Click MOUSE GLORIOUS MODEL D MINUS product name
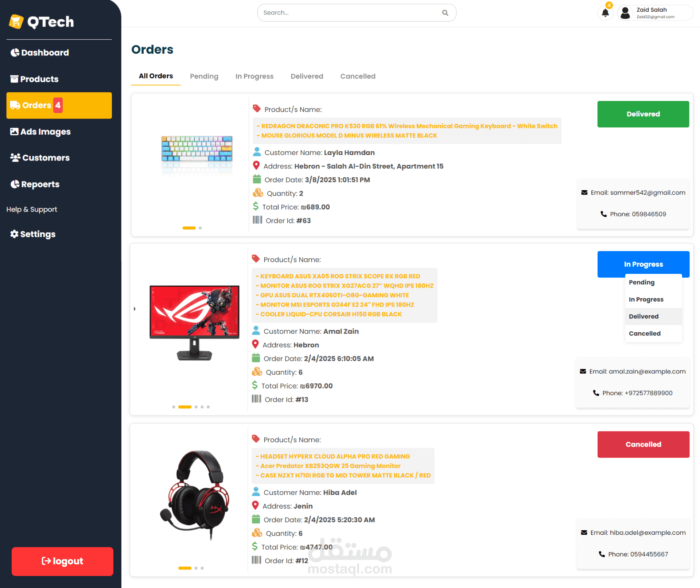This screenshot has width=700, height=588. coord(347,136)
